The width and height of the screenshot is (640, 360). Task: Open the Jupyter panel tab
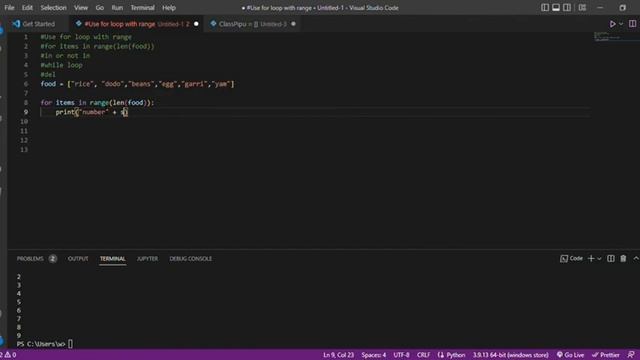coord(147,259)
